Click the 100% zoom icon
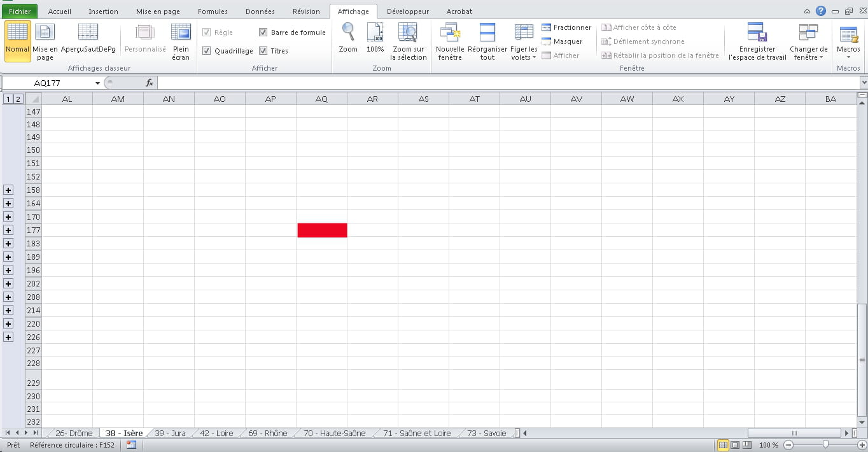The height and width of the screenshot is (452, 868). coord(375,33)
